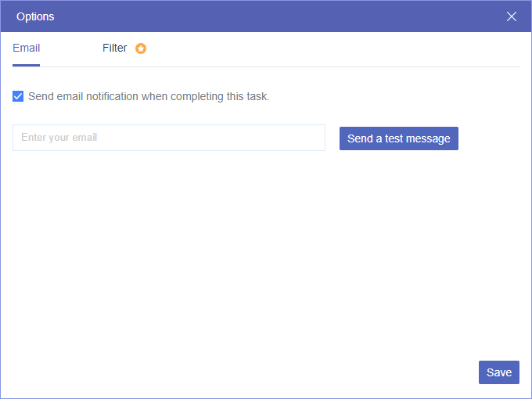Click the 'Send email notification' label text
Image resolution: width=532 pixels, height=399 pixels.
(x=149, y=97)
